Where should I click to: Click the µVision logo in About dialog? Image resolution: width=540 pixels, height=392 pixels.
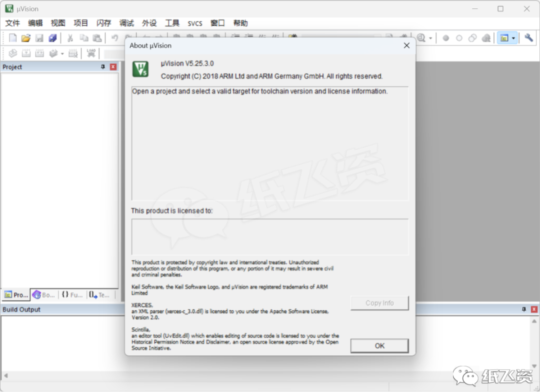140,69
